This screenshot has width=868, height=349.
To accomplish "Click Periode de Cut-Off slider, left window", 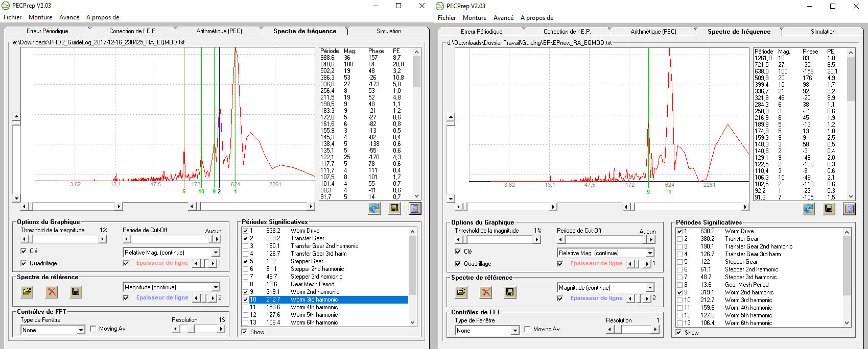I will (172, 239).
